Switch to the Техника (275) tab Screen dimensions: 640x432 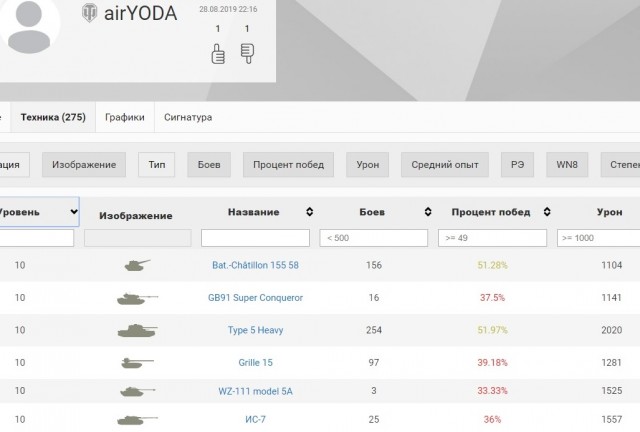[53, 117]
